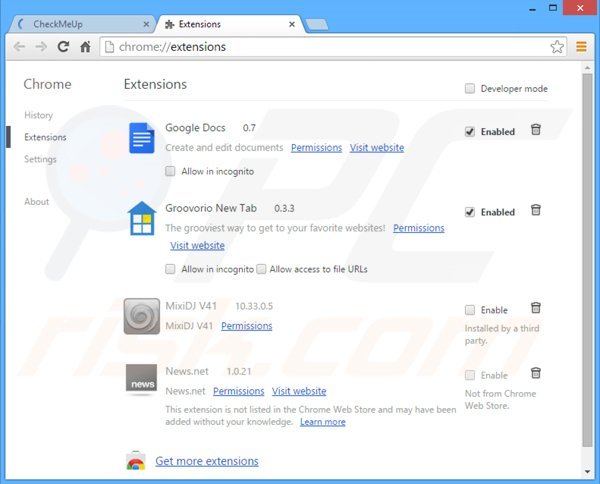600x484 pixels.
Task: Click the vertical scrollbar thumb
Action: 587,260
